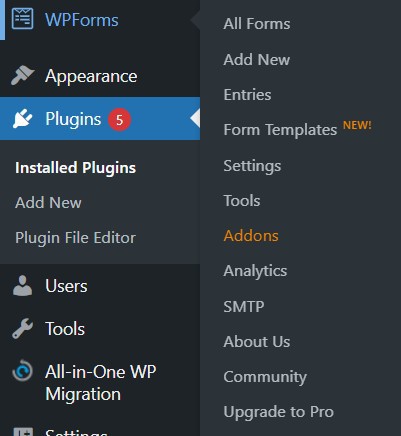Click the red 5 update badge
Image resolution: width=401 pixels, height=436 pixels.
coord(119,119)
